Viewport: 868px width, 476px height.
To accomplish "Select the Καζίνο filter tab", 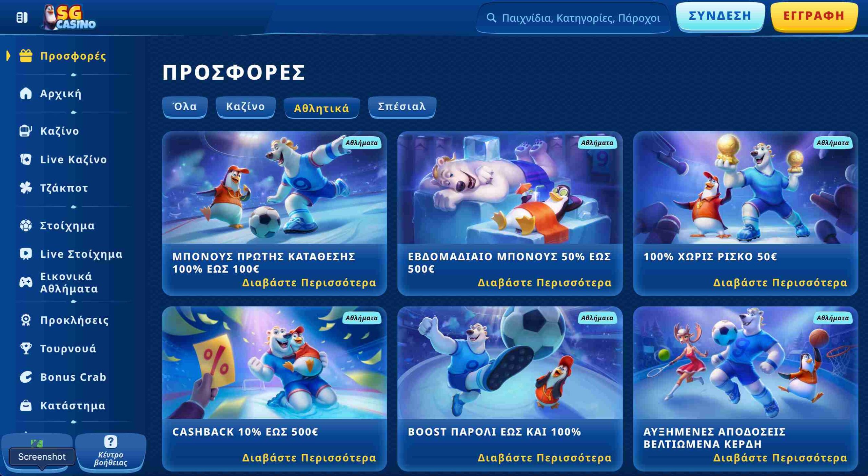I will pyautogui.click(x=245, y=107).
